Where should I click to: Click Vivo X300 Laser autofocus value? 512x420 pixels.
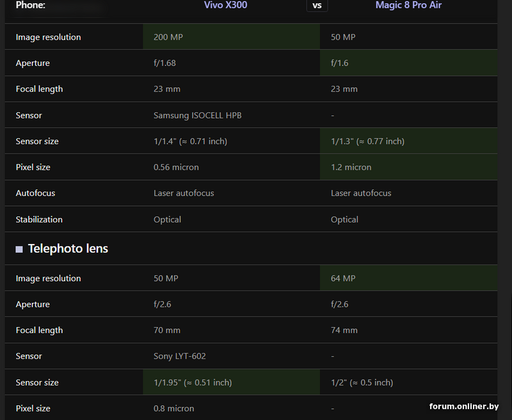184,193
